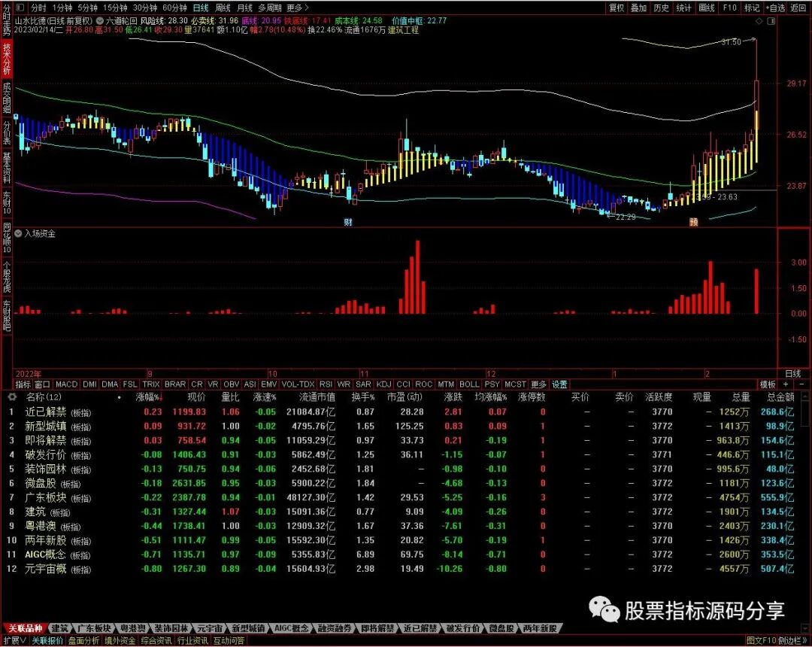Open the 关联品种 bottom tab
This screenshot has width=812, height=647.
coord(26,628)
